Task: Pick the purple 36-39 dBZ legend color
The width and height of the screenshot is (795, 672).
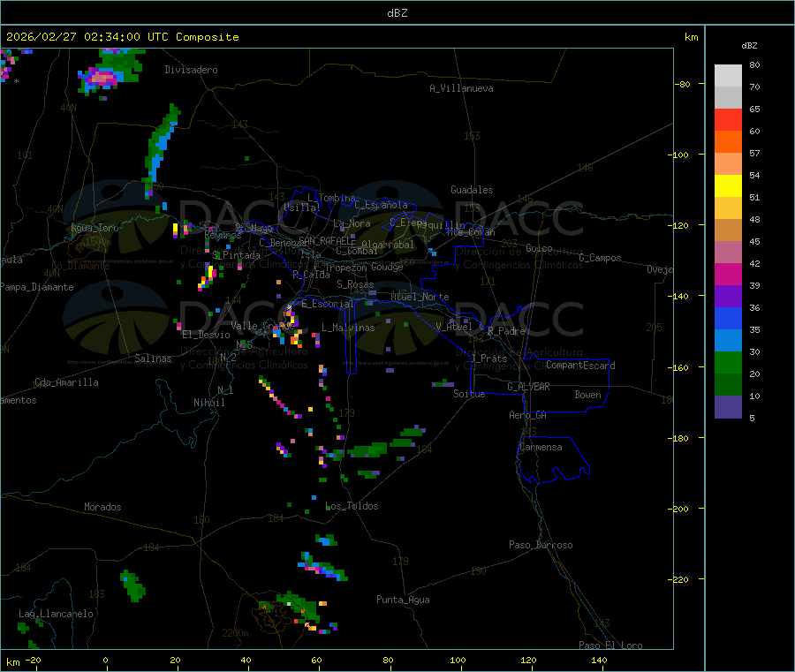Action: 728,297
